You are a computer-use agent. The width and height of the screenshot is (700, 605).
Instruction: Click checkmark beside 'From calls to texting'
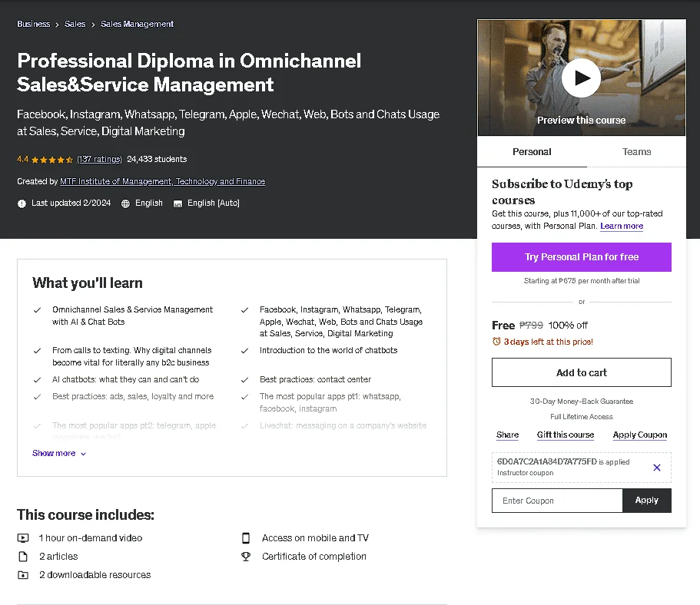(37, 351)
